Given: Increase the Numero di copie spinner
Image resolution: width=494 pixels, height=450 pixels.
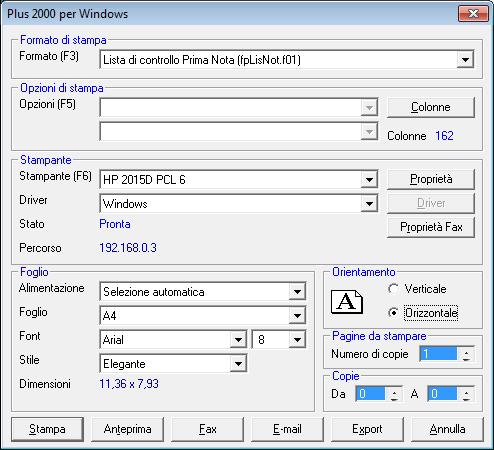Looking at the screenshot, I should click(x=466, y=351).
